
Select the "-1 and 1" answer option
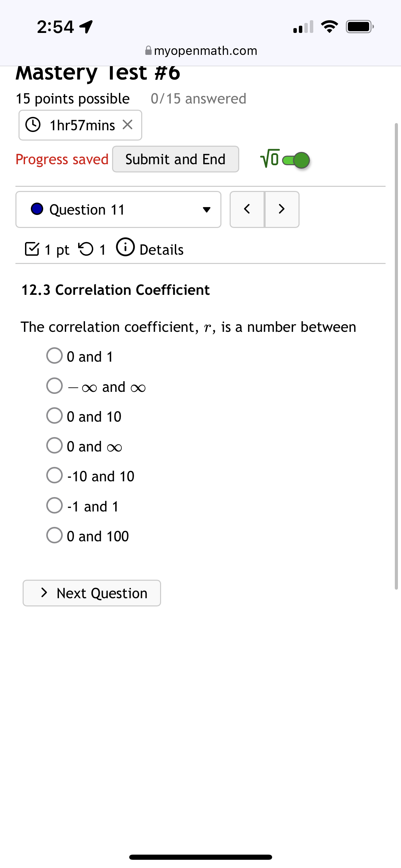pyautogui.click(x=54, y=505)
